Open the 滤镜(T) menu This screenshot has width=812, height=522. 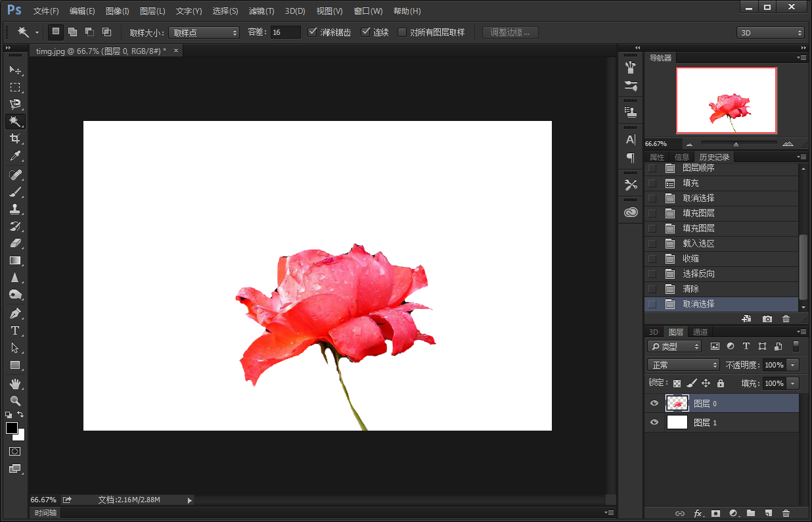coord(261,11)
